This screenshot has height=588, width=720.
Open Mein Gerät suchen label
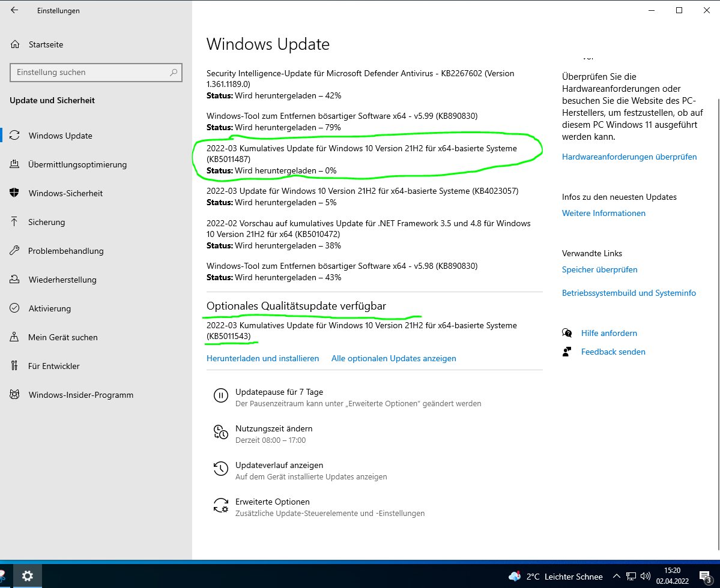click(x=63, y=337)
